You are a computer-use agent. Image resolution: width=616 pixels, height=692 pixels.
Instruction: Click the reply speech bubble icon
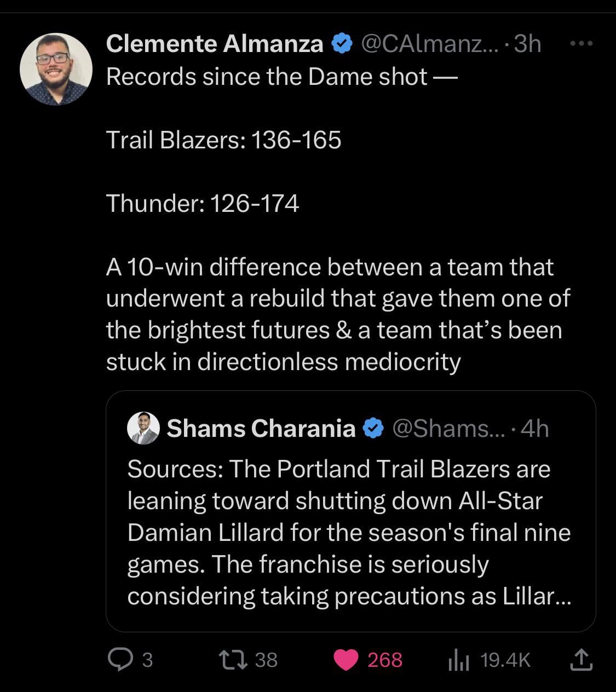[118, 660]
